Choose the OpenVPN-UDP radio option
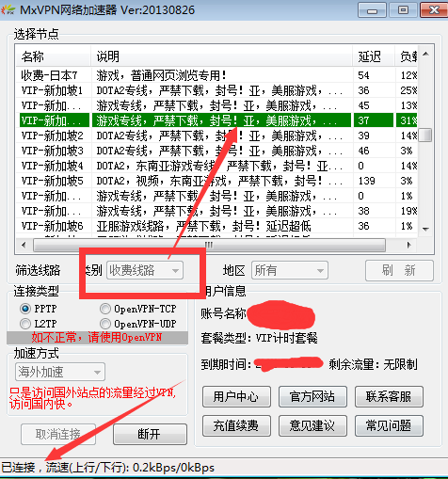This screenshot has width=448, height=479. (105, 324)
